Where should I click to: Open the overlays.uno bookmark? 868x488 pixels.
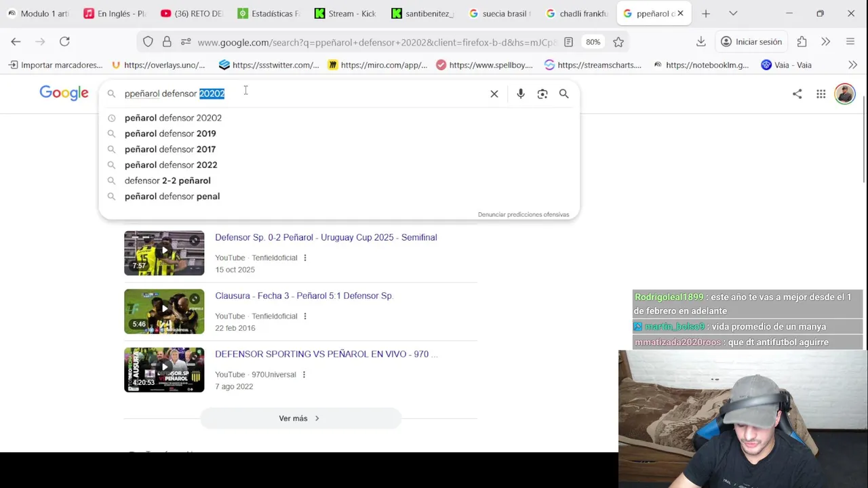(158, 65)
